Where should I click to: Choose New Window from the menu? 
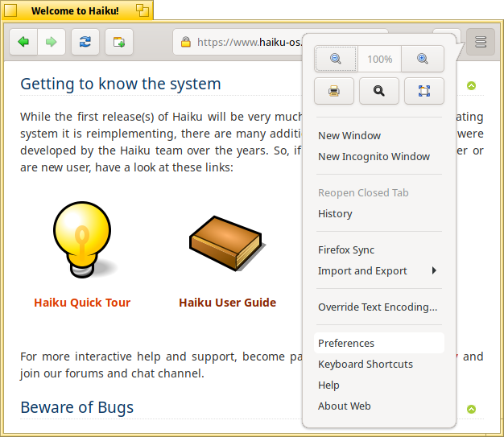[379, 135]
